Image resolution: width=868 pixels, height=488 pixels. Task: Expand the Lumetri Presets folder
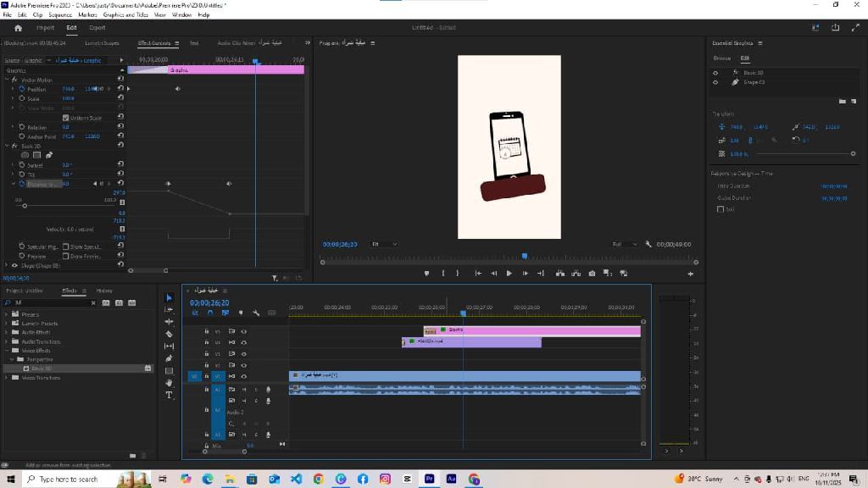click(x=6, y=324)
